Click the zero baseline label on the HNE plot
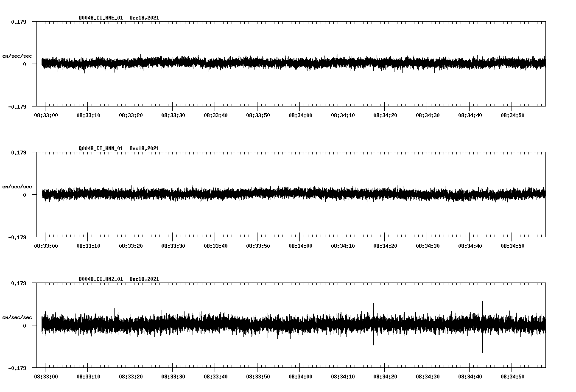576x392 pixels. coord(25,64)
